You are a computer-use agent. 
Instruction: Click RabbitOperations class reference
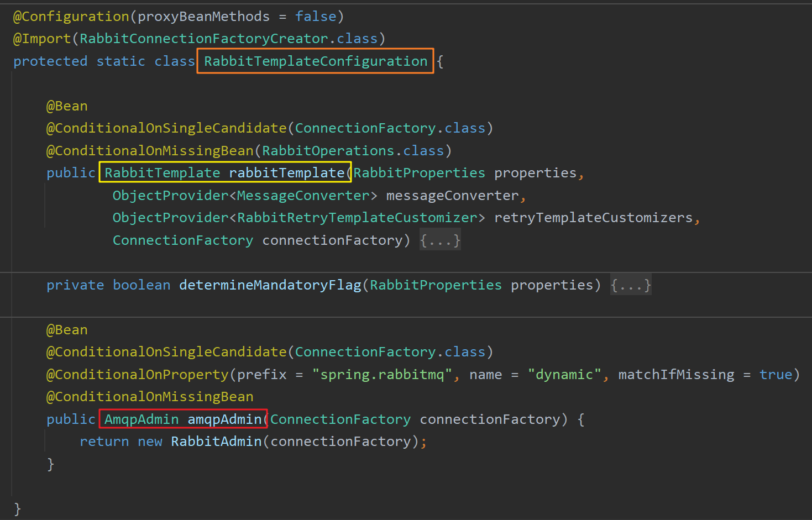pyautogui.click(x=328, y=151)
